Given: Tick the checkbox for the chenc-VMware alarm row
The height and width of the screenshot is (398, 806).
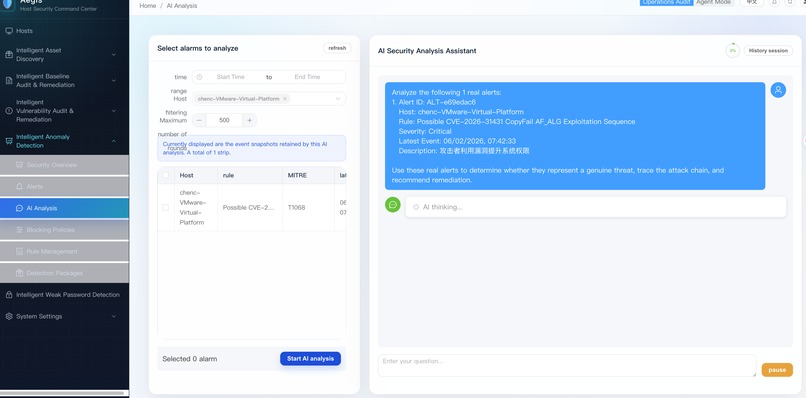Looking at the screenshot, I should [166, 208].
